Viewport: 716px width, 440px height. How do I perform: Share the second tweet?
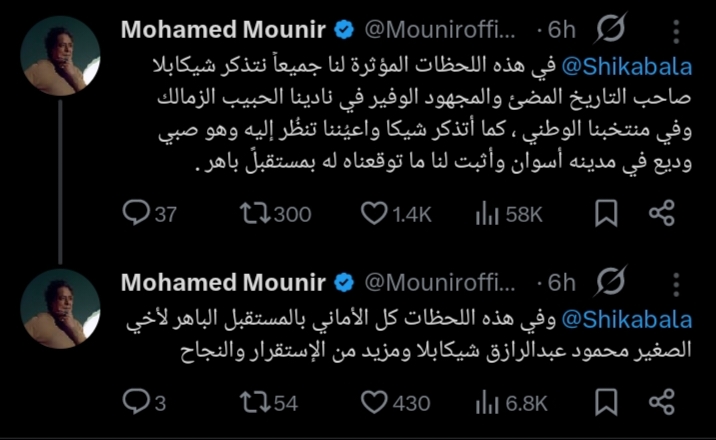[x=661, y=402]
